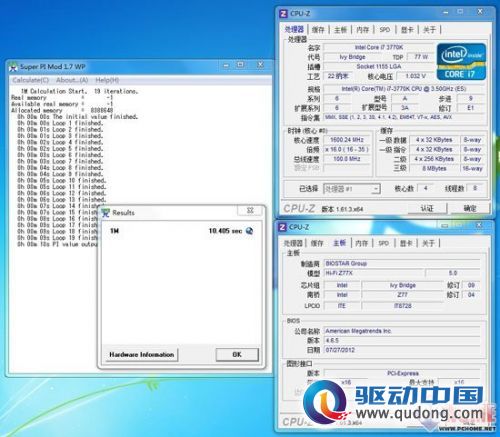Screen dimensions: 500x437
Task: Switch to 关于 tab in top CPU-Z window
Action: click(429, 30)
